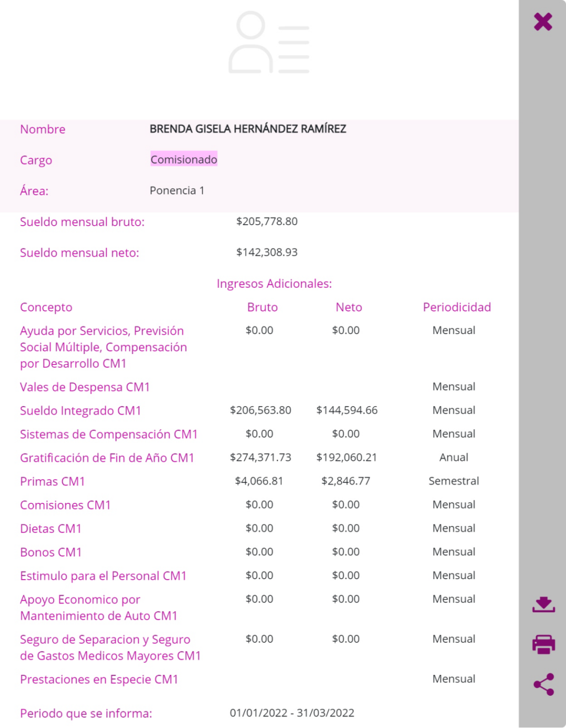Click the Ingresos Adicionales heading
The image size is (566, 728).
274,284
